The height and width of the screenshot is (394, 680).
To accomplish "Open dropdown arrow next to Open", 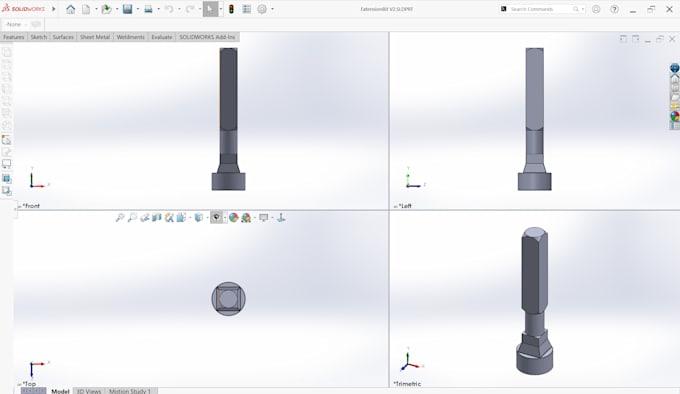I will 117,9.
